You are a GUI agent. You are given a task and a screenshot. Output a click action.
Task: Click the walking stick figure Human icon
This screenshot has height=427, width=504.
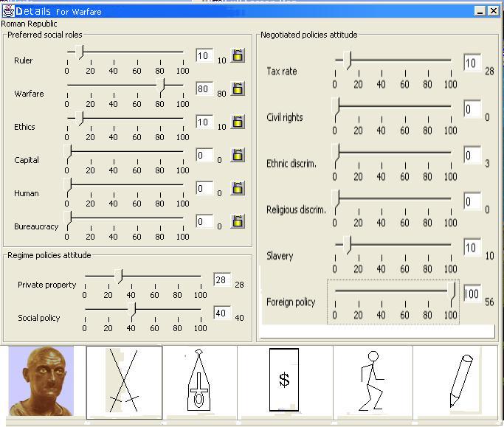[x=372, y=381]
